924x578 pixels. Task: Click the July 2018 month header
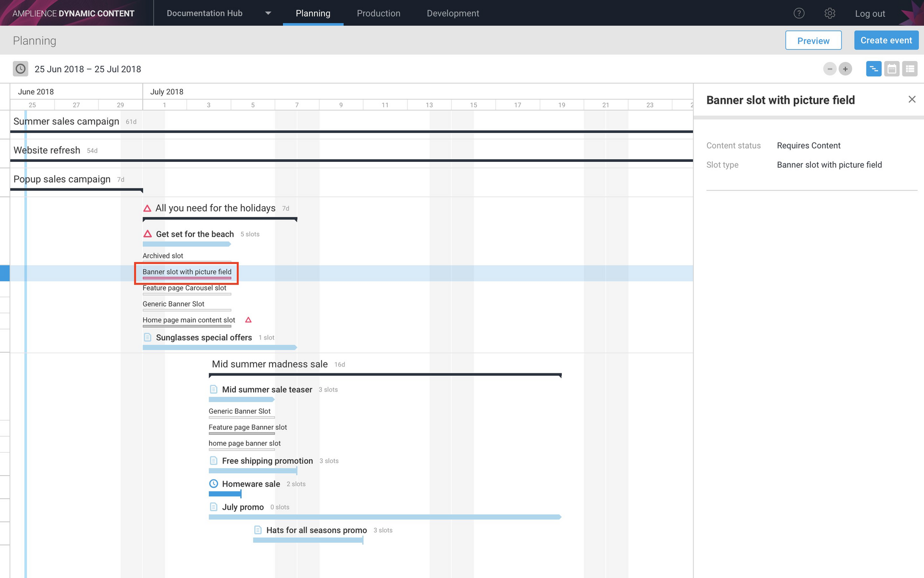tap(167, 91)
